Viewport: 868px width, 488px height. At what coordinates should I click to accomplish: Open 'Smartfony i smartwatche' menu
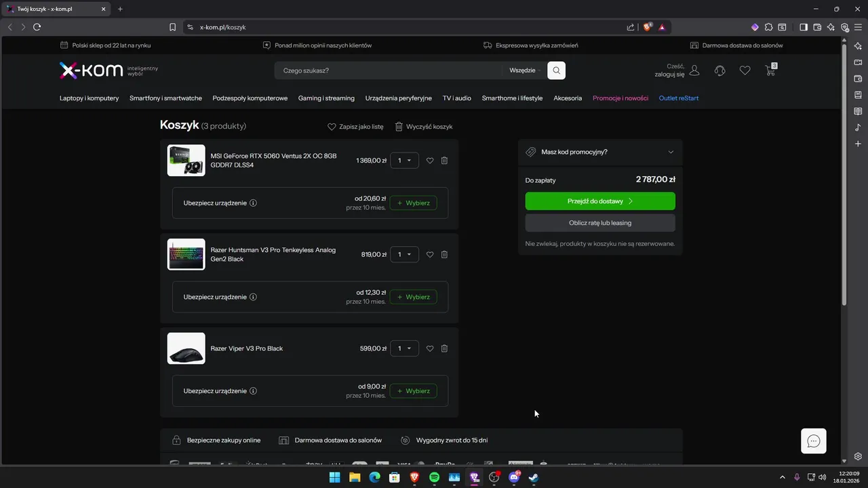point(165,98)
